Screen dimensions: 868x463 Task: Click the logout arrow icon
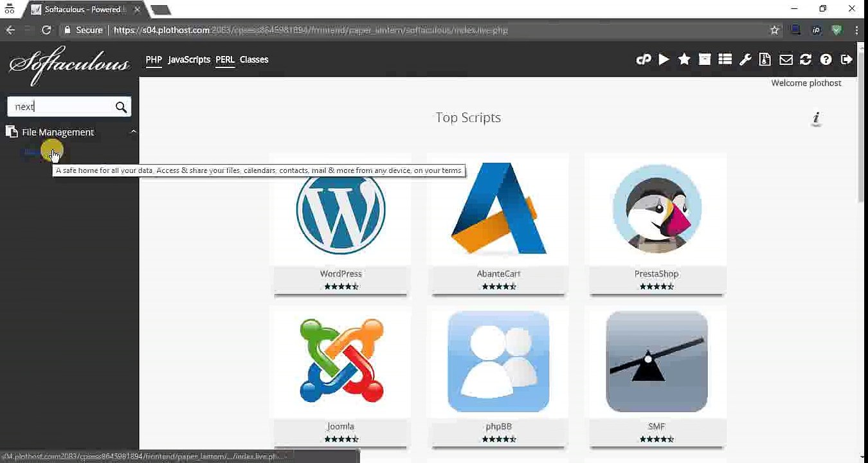(x=847, y=59)
